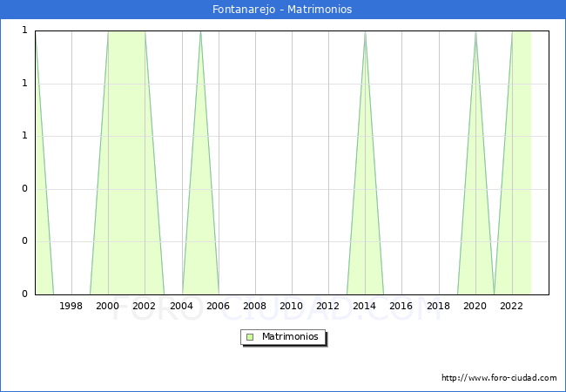Image resolution: width=566 pixels, height=392 pixels.
Task: Pick the 2012 x-axis year label
Action: pos(327,306)
